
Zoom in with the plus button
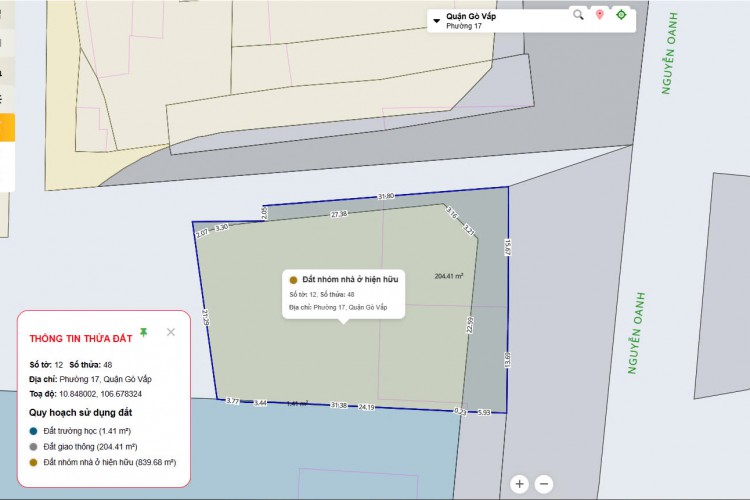[x=520, y=484]
